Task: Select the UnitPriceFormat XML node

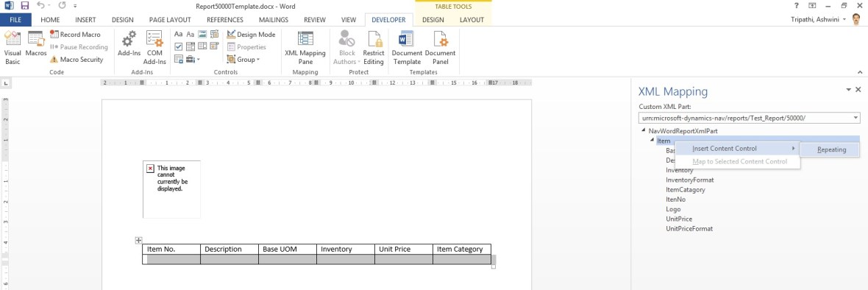Action: (x=689, y=229)
